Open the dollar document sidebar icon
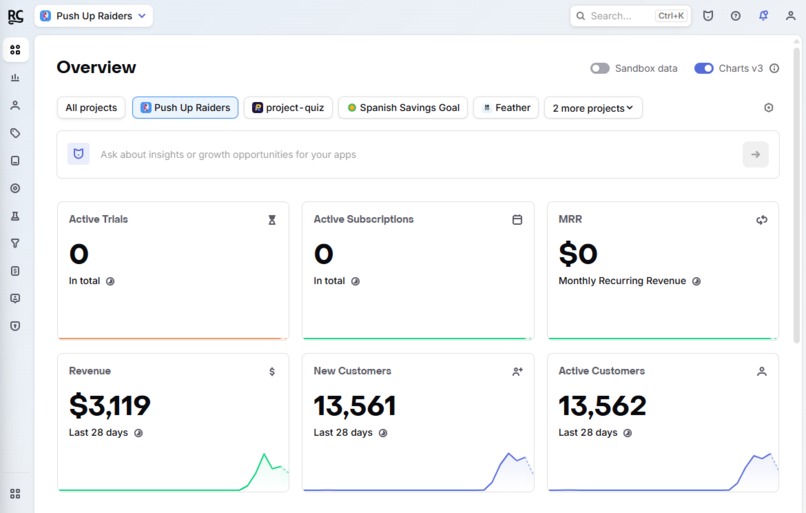This screenshot has height=513, width=806. (15, 271)
